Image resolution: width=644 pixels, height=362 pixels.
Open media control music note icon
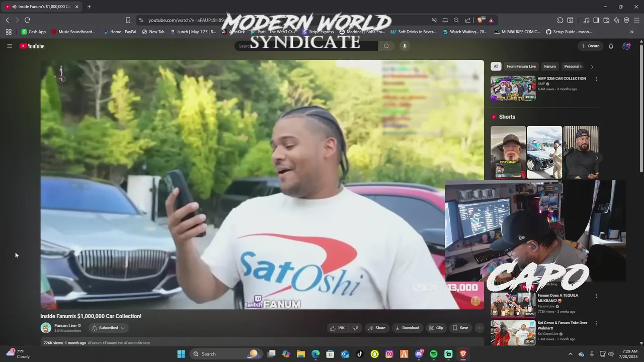(586, 20)
